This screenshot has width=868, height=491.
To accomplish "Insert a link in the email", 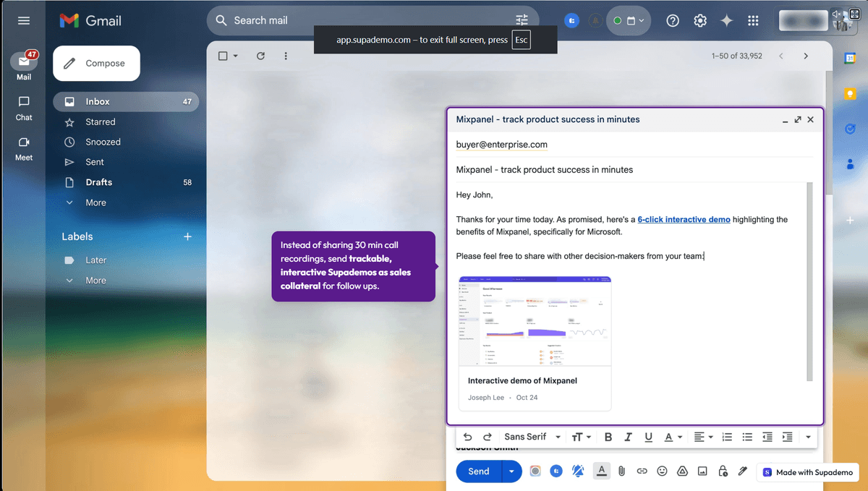I will [642, 471].
